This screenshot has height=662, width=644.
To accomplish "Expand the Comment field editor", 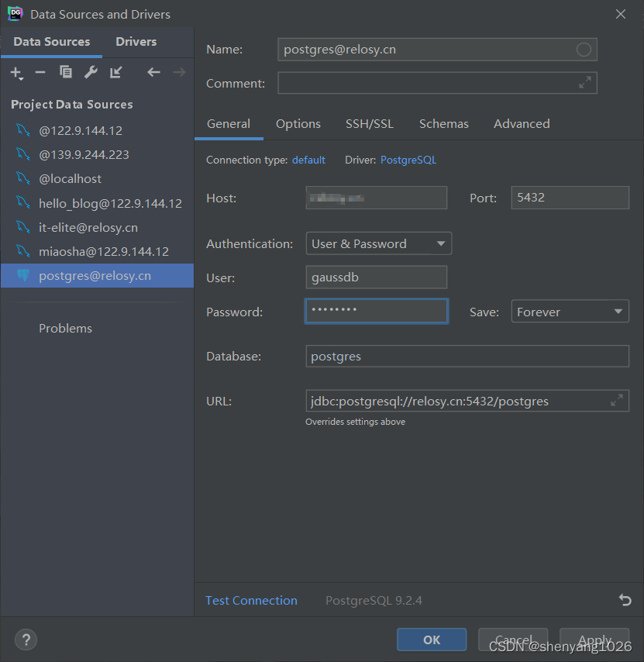I will (x=587, y=81).
